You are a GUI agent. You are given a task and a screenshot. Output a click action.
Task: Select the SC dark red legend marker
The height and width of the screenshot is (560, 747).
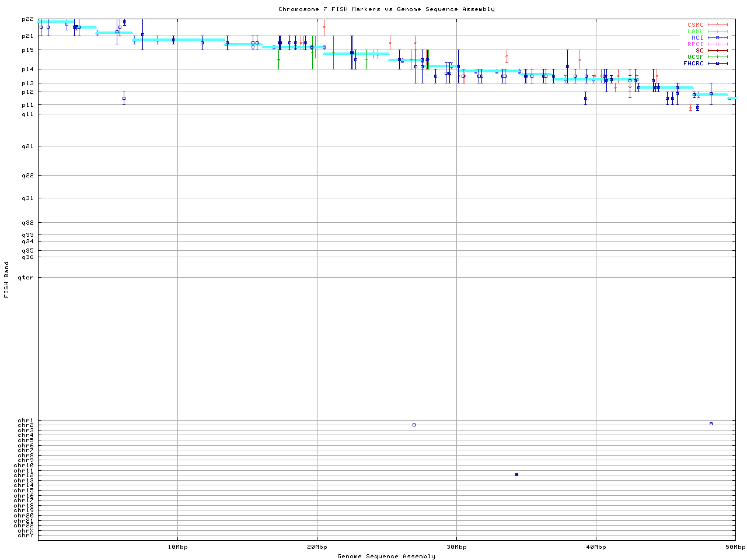[x=717, y=51]
